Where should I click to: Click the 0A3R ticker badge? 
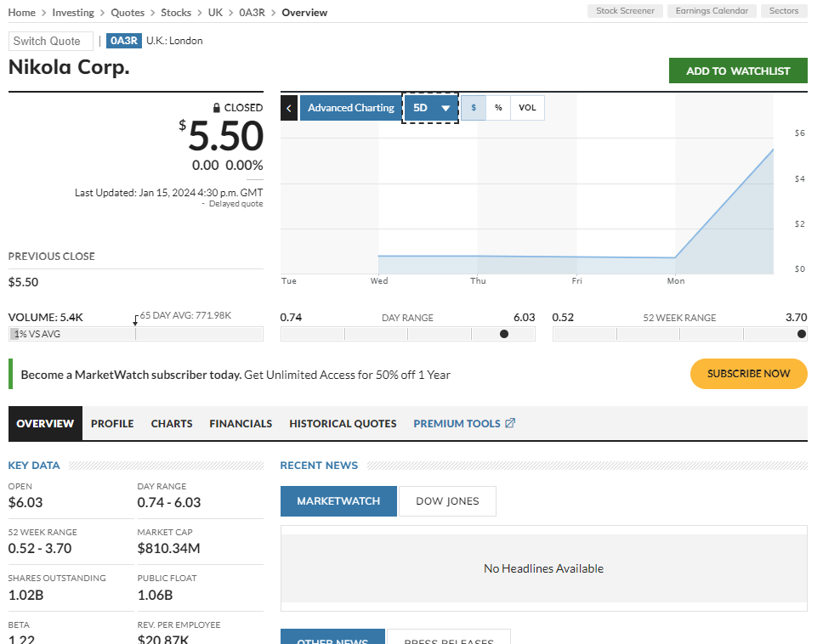pyautogui.click(x=124, y=41)
